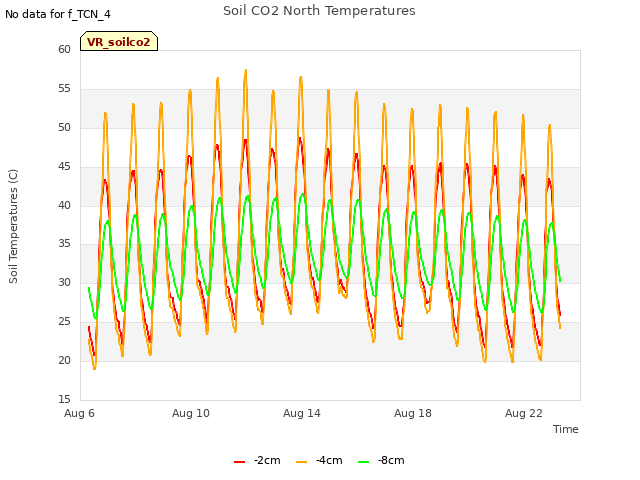The height and width of the screenshot is (480, 640).
Task: Click the Aug 22 x-axis tick label
Action: 524,413
